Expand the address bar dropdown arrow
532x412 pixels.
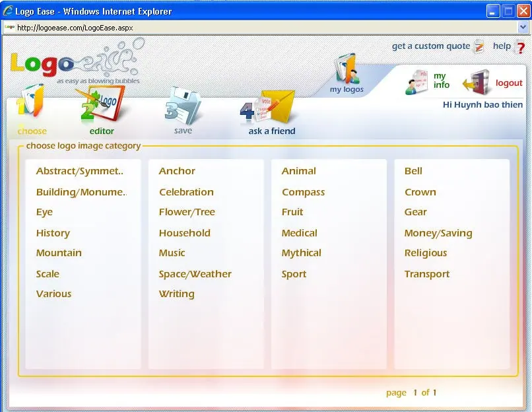click(x=523, y=27)
